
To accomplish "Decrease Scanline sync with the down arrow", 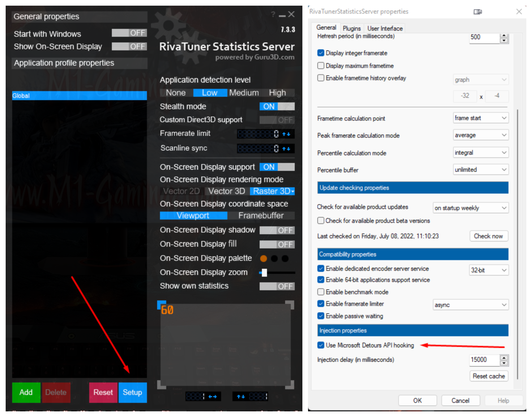I will click(x=289, y=149).
